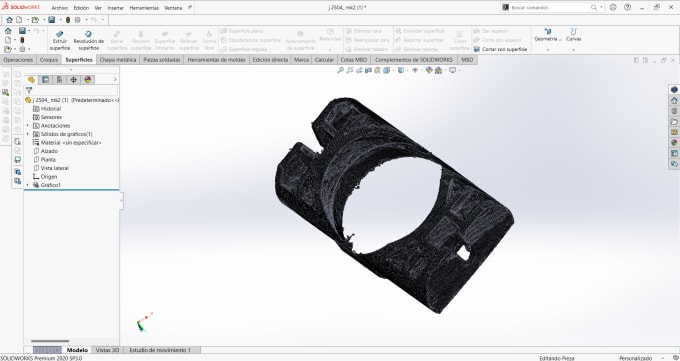Click the Open document icon in the quick-access bar

pos(35,20)
